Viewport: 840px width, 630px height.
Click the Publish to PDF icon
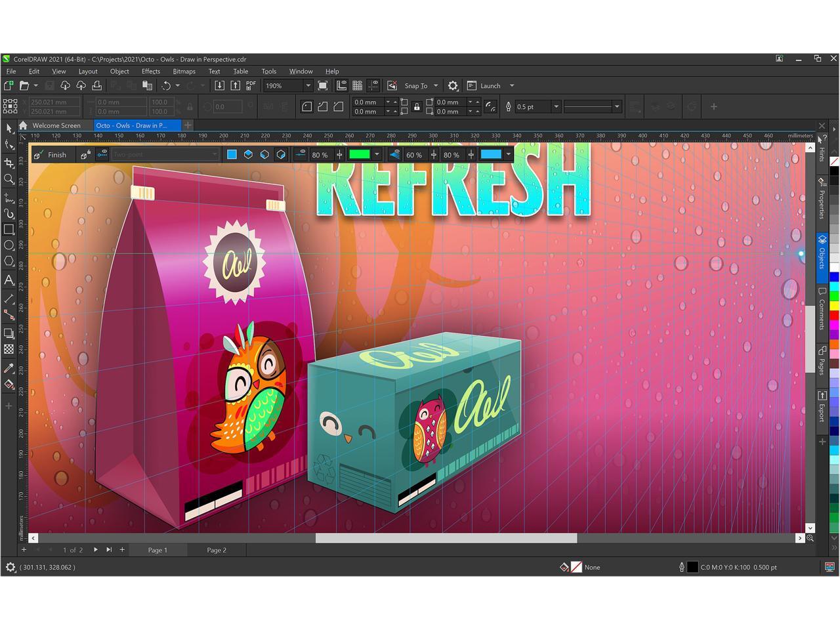251,85
